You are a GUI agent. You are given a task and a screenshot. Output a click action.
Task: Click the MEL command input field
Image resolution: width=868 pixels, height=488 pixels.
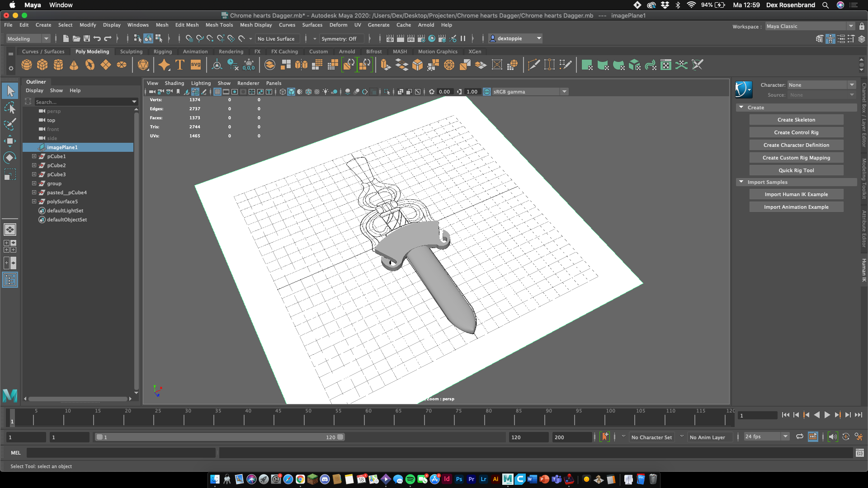(x=121, y=453)
